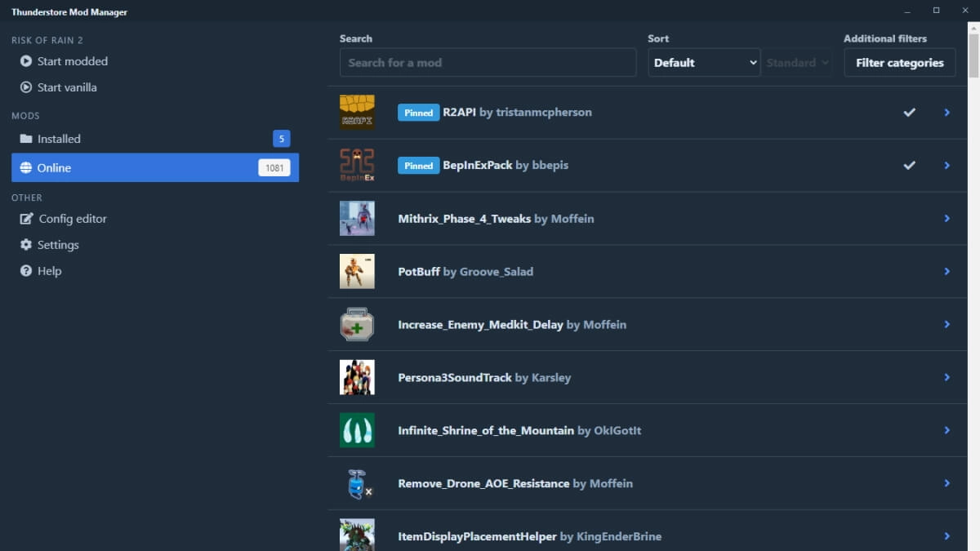Open the Installed mods section
Screen dimensions: 980x551
tap(155, 139)
